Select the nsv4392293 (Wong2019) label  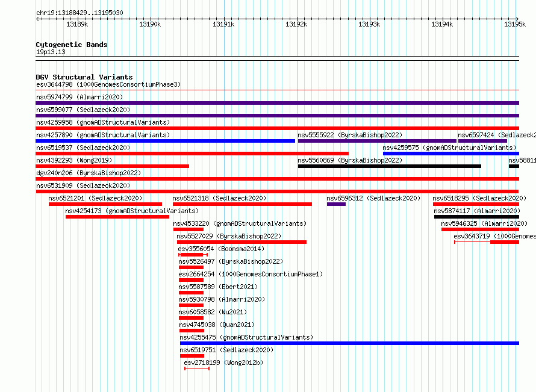coord(74,160)
